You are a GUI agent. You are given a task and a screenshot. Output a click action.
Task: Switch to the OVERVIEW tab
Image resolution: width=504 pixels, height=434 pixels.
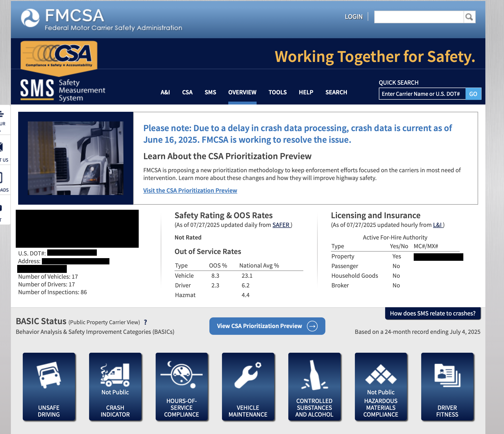(242, 92)
